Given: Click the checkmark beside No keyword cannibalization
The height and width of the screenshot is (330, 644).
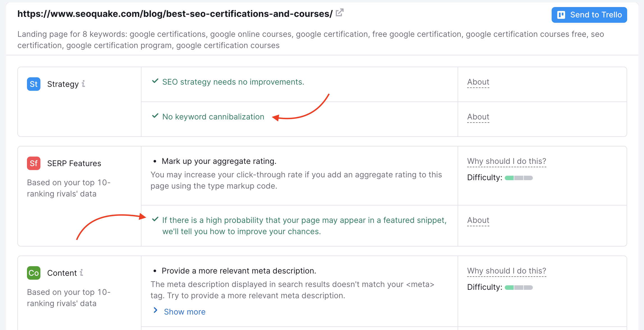Looking at the screenshot, I should click(x=155, y=116).
